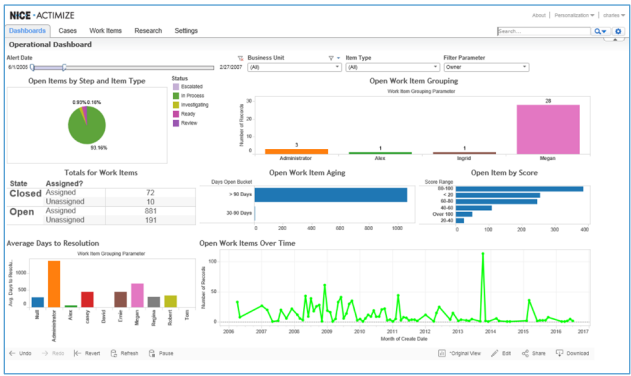
Task: Click the Open state row label
Action: pos(22,212)
